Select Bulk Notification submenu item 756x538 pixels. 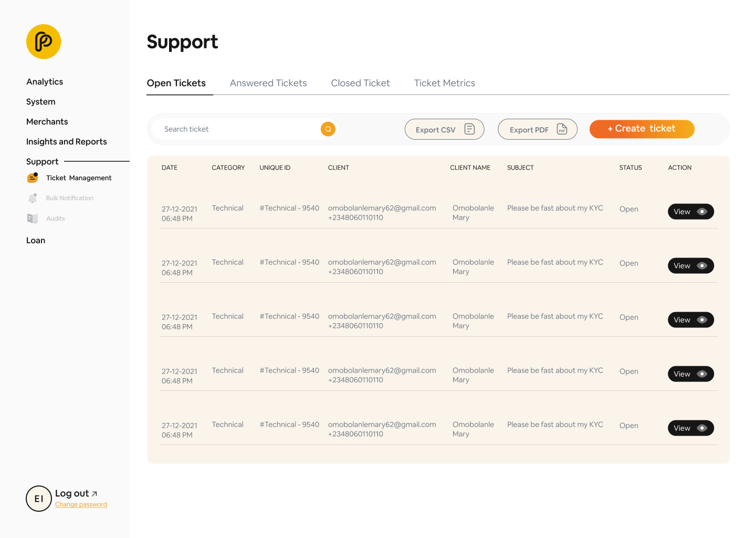tap(70, 198)
